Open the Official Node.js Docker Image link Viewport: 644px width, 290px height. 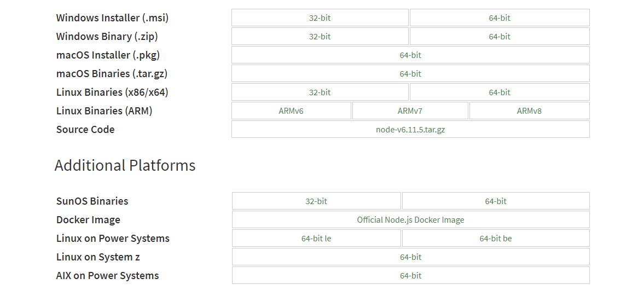click(410, 220)
